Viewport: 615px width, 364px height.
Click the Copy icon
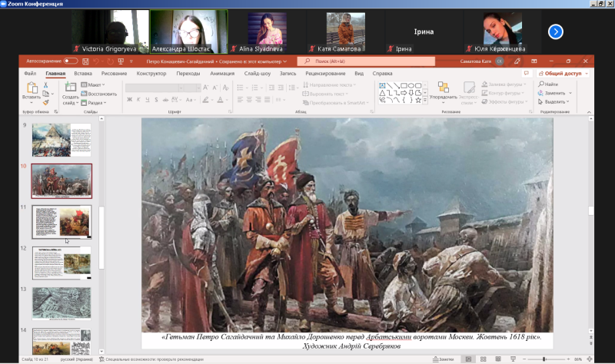pos(46,94)
